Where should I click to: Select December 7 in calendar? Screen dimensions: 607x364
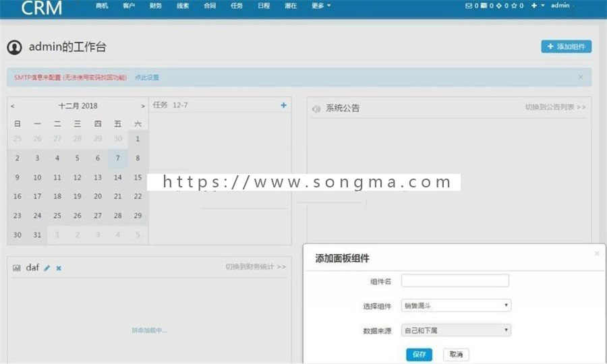(117, 158)
